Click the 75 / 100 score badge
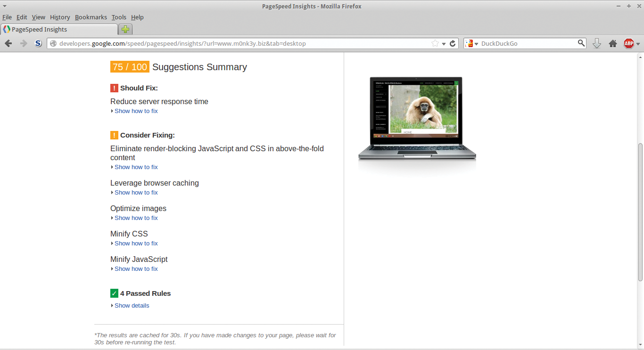Screen dimensions: 644x350 [x=130, y=67]
